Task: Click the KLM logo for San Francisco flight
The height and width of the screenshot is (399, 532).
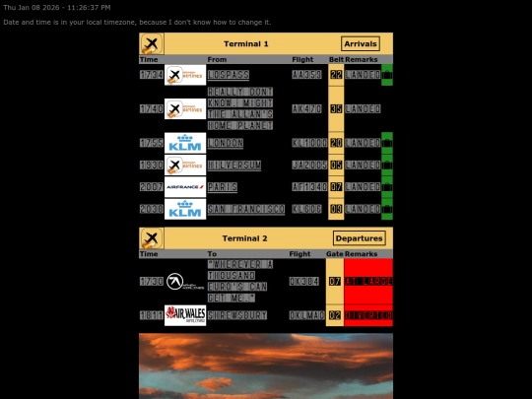Action: tap(185, 209)
